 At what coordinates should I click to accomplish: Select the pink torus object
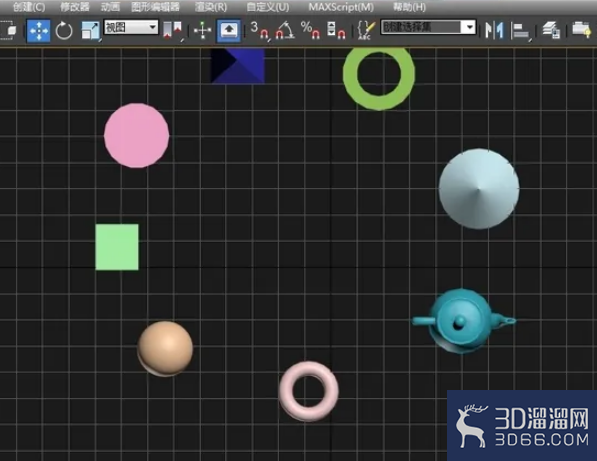point(309,391)
